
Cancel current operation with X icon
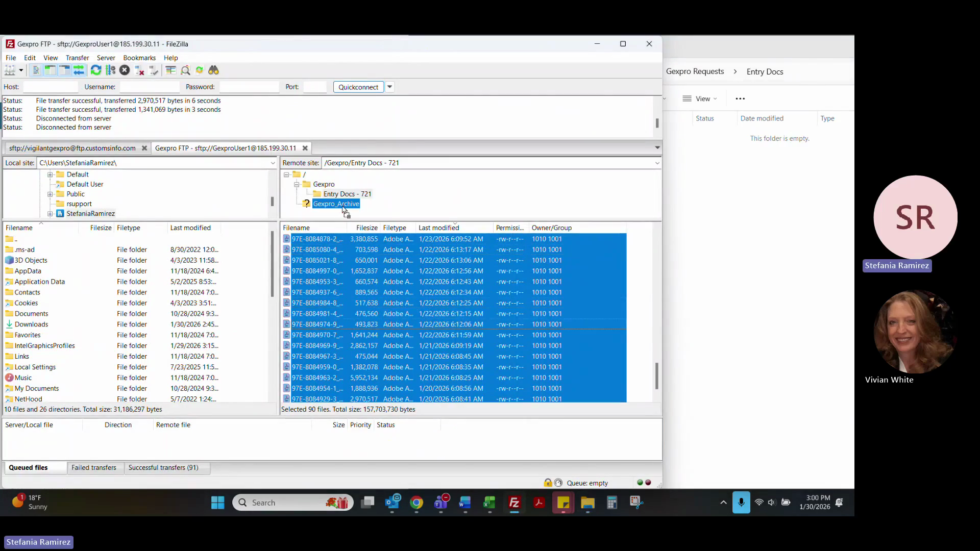[125, 70]
